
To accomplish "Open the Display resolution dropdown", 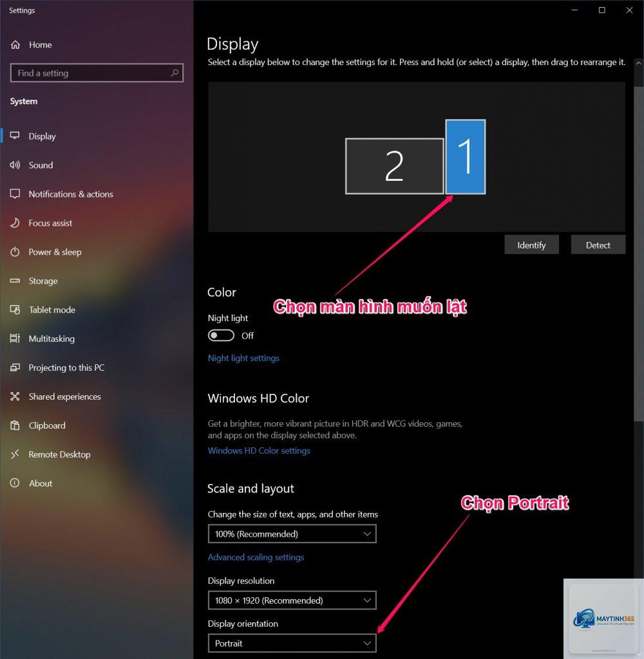I will [x=292, y=600].
